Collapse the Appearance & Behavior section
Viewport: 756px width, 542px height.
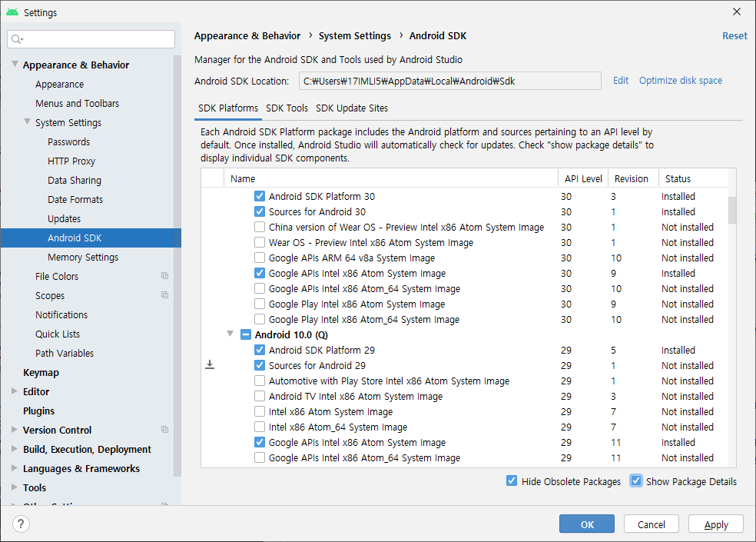(15, 65)
